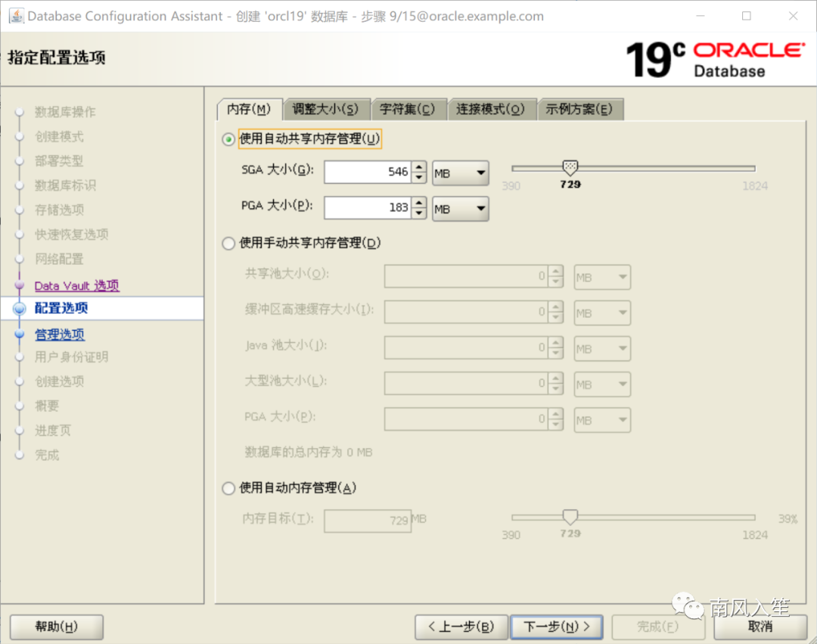Viewport: 817px width, 644px height.
Task: Click the 存储选项 step in sidebar
Action: [59, 210]
